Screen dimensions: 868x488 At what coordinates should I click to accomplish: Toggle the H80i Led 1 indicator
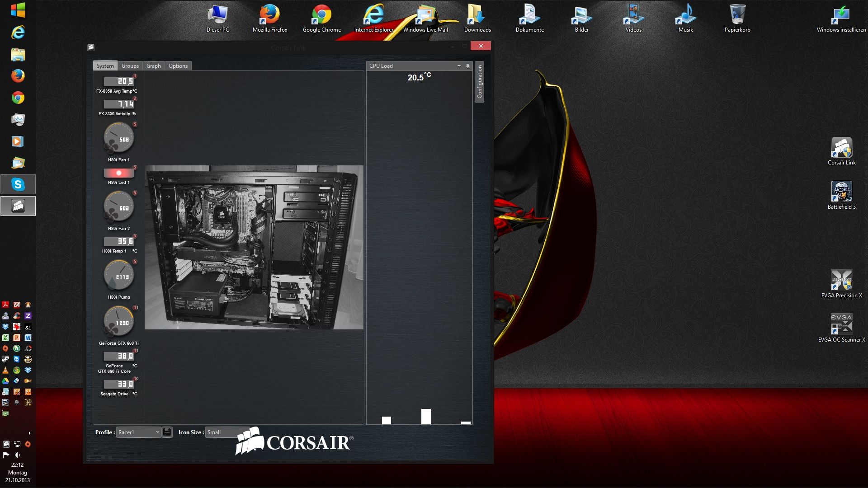119,173
